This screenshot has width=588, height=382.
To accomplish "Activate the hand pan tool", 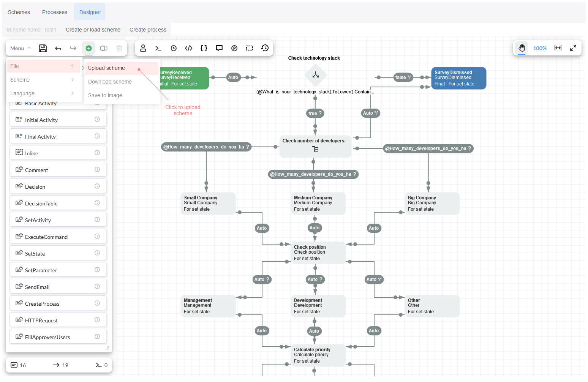I will pos(522,48).
